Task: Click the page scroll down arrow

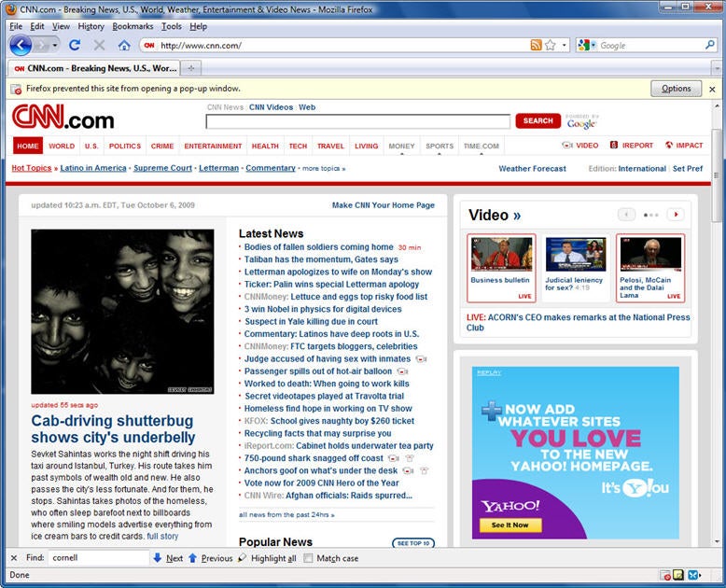Action: click(x=718, y=541)
